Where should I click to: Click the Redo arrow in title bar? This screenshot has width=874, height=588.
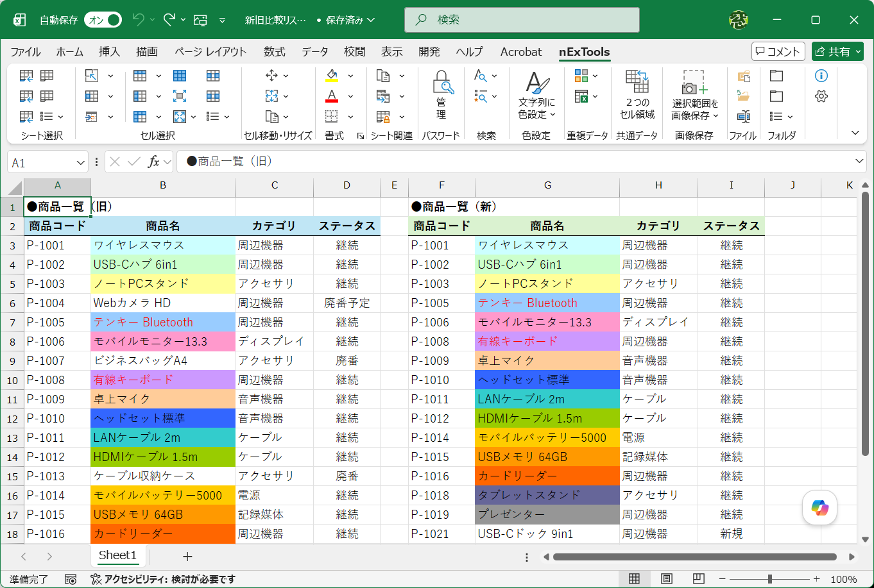click(x=169, y=20)
